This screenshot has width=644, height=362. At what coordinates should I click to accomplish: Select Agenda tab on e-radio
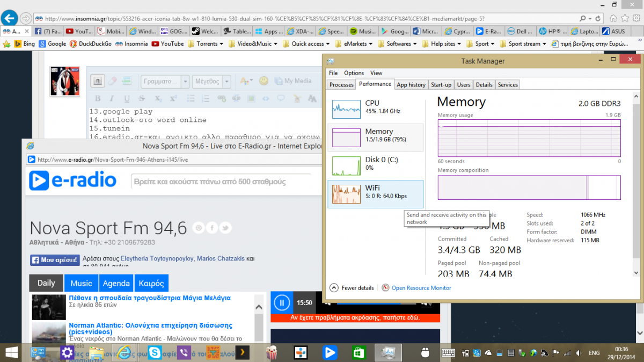pos(116,283)
